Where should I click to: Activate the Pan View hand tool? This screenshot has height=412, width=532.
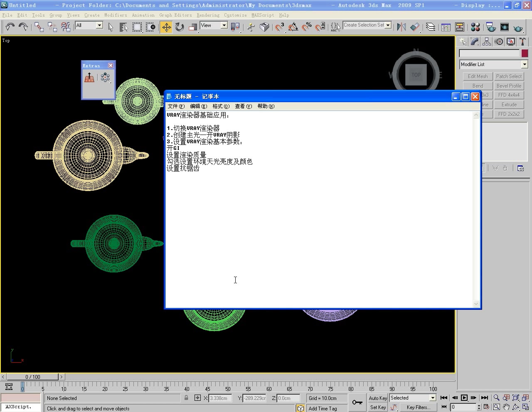coord(506,407)
